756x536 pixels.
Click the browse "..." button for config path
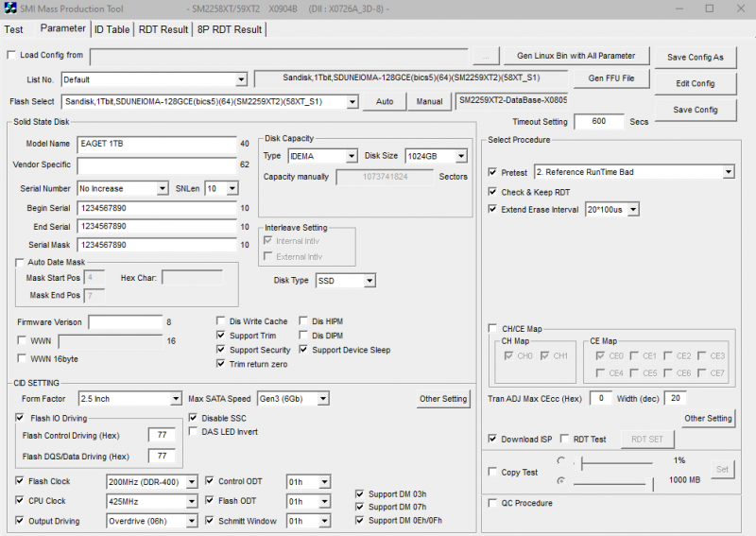pos(485,56)
